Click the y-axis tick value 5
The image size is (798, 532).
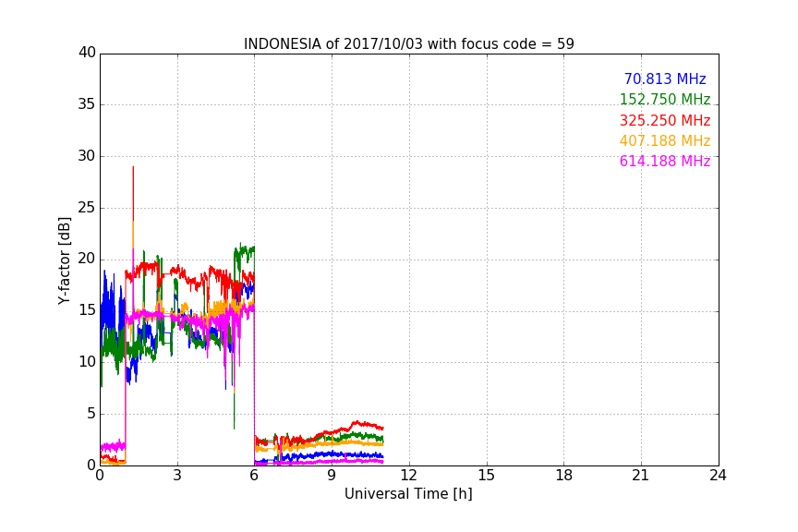pyautogui.click(x=91, y=414)
